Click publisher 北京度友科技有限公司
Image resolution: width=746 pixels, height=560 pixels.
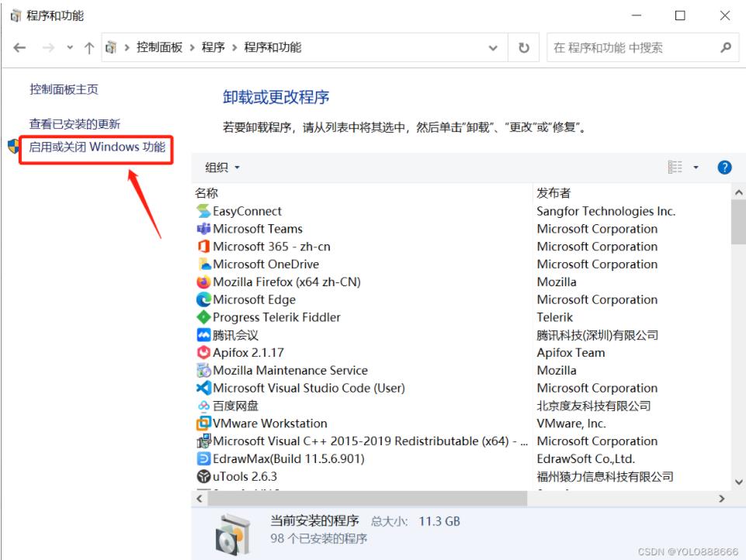(x=594, y=406)
